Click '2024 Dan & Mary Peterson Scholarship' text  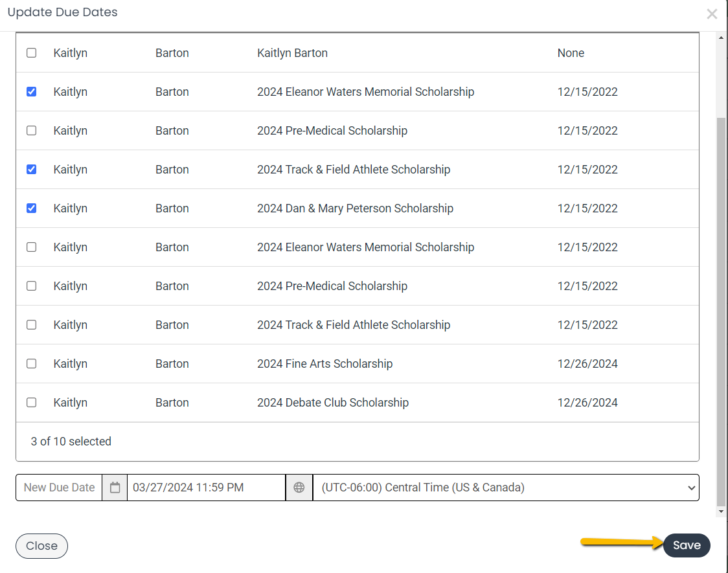click(x=355, y=208)
